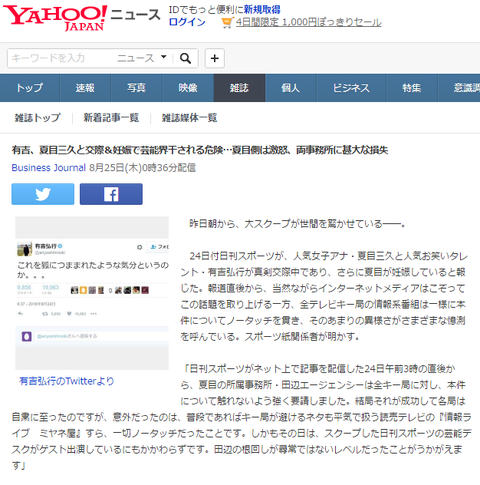Open the 特集 tab

click(412, 88)
